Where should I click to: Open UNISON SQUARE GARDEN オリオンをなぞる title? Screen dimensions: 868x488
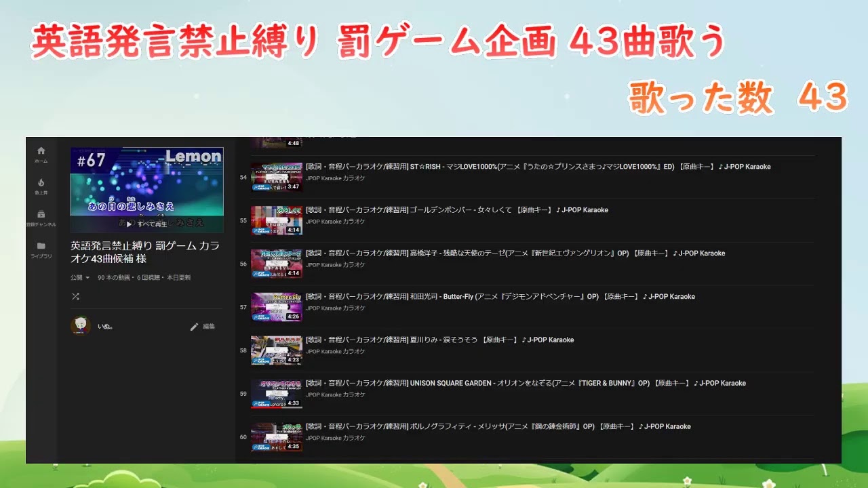coord(526,384)
